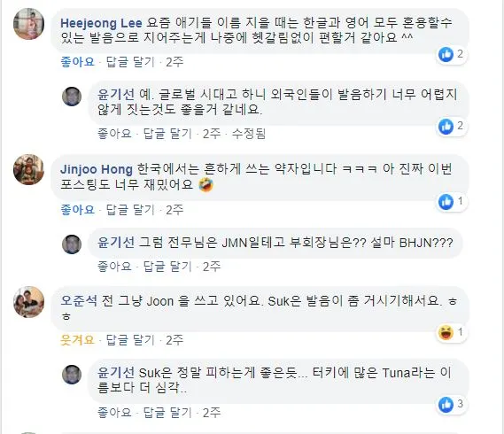Open Heejeong Lee's profile picture
Screen dimensions: 504x434
pyautogui.click(x=28, y=24)
